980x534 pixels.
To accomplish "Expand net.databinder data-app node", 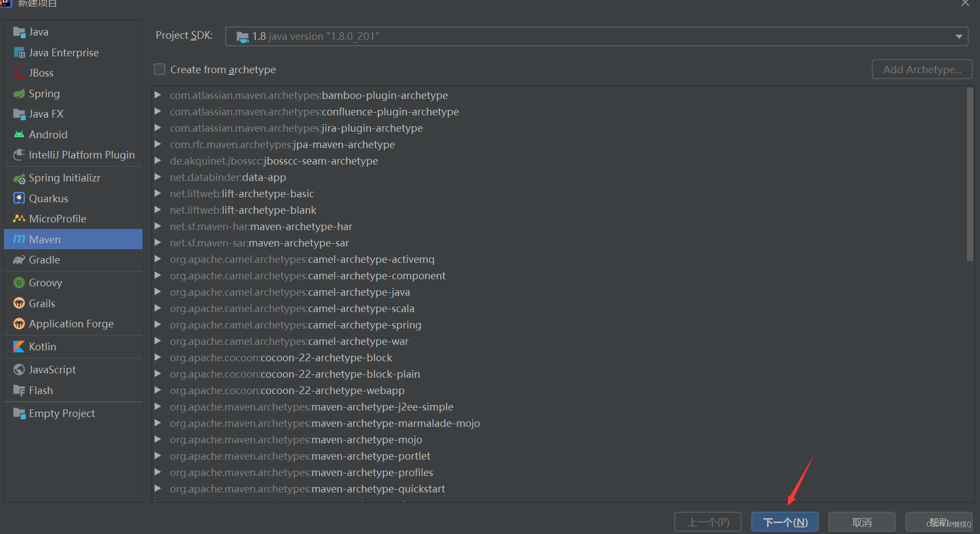I will (158, 177).
